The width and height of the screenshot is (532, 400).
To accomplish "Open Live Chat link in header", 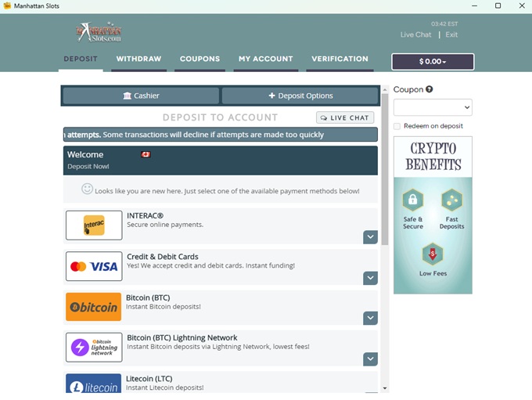I will click(x=415, y=34).
